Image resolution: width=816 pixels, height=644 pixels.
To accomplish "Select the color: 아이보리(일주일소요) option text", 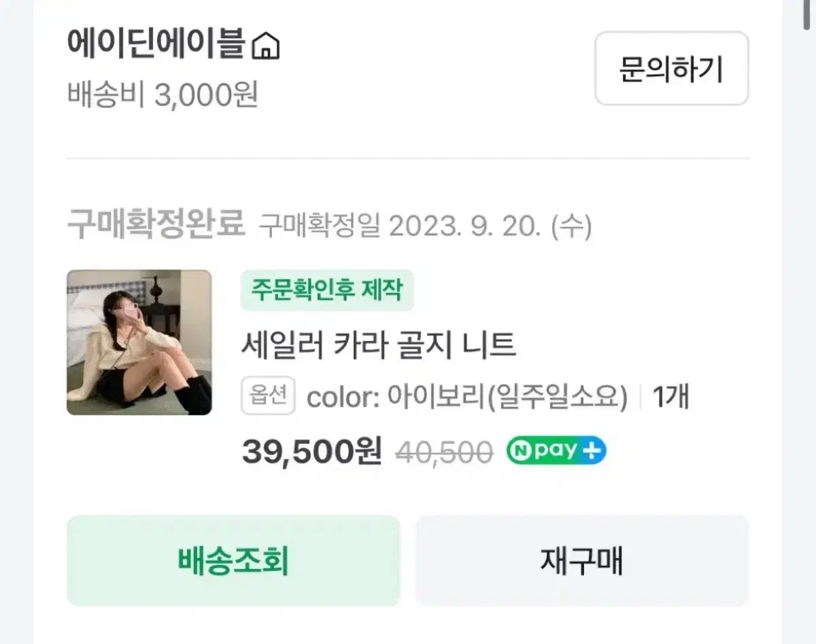I will [x=467, y=397].
